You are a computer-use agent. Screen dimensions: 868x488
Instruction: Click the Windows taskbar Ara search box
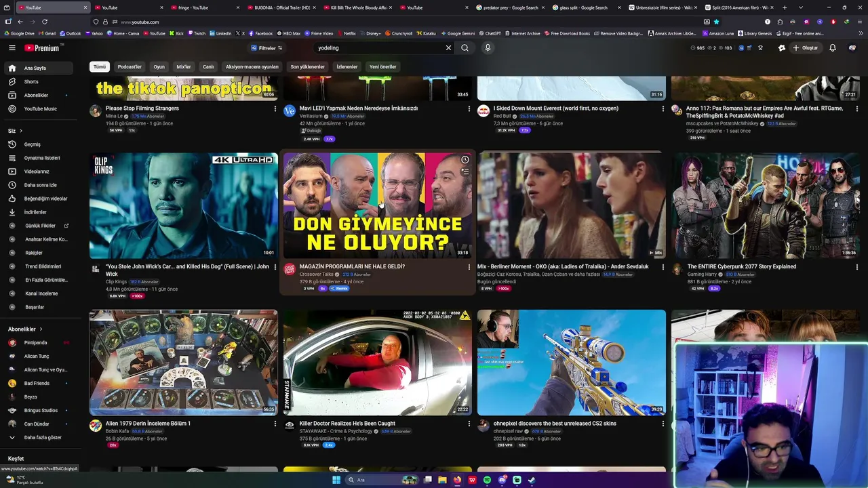pos(383,480)
